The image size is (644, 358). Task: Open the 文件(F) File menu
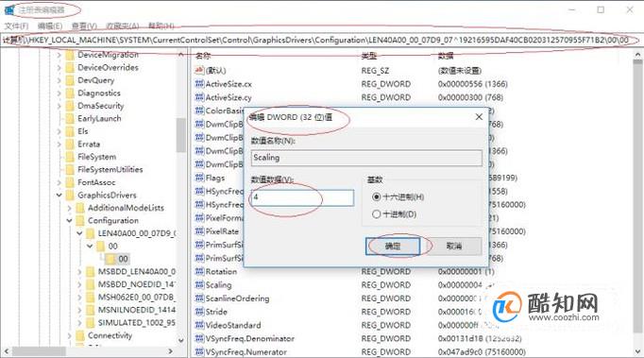[16, 26]
